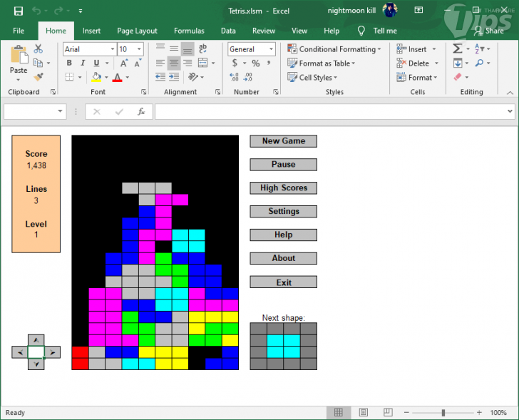Decrease indent in Alignment group
This screenshot has height=420, width=519.
(160, 77)
